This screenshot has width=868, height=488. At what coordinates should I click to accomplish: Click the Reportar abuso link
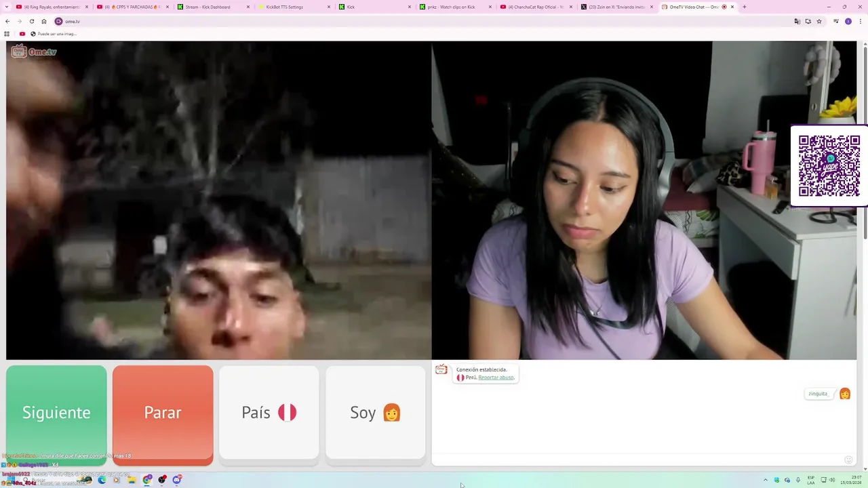496,378
